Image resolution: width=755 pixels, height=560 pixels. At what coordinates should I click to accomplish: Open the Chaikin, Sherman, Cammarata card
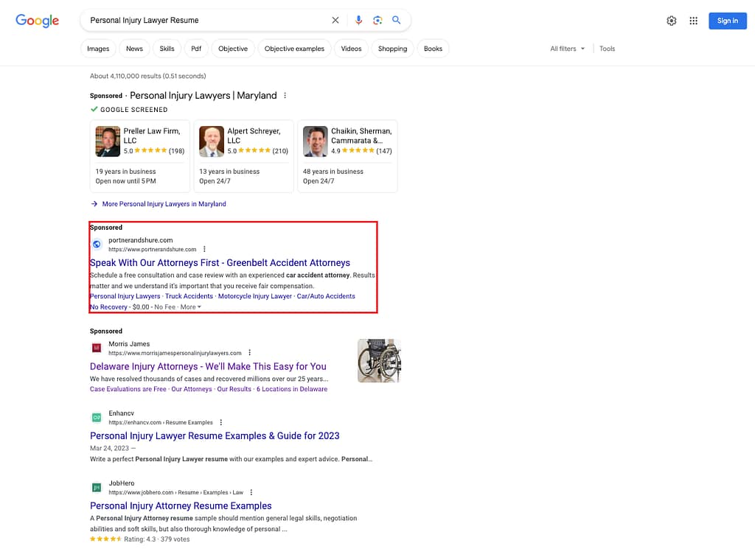[x=348, y=156]
